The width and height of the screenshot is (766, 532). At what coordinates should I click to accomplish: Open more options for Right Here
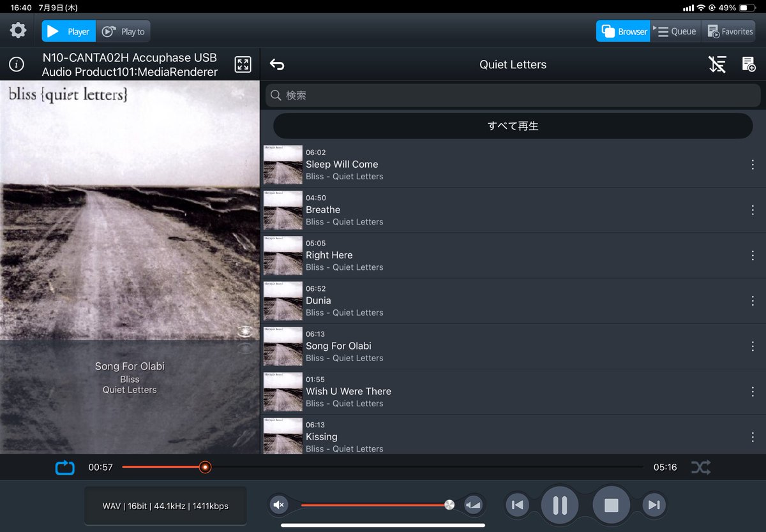753,255
